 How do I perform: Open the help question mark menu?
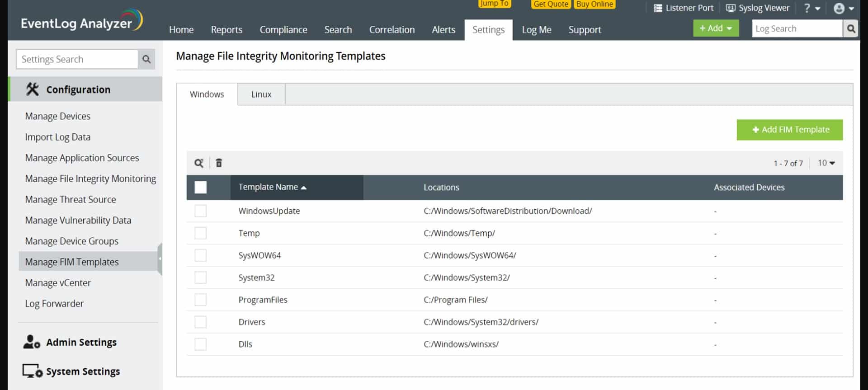click(811, 8)
